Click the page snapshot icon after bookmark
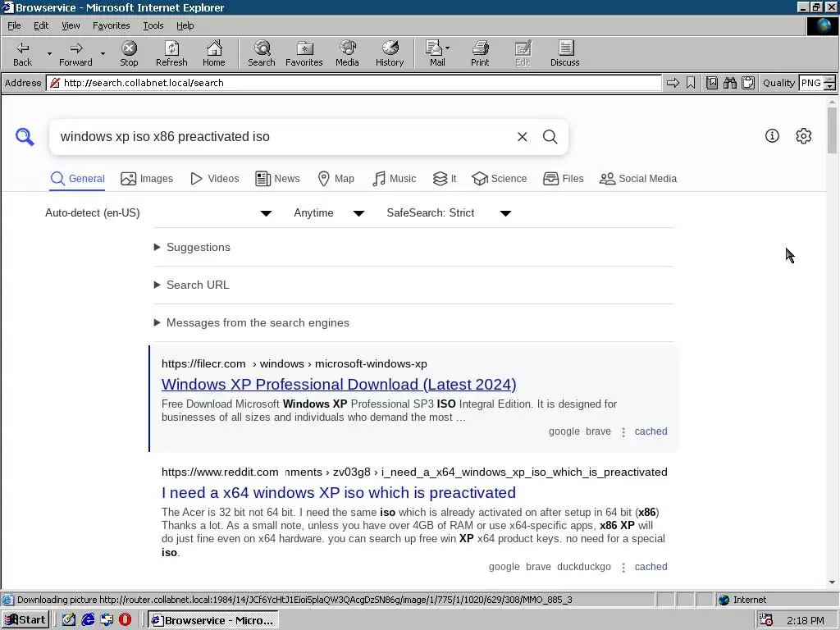840x630 pixels. 711,83
